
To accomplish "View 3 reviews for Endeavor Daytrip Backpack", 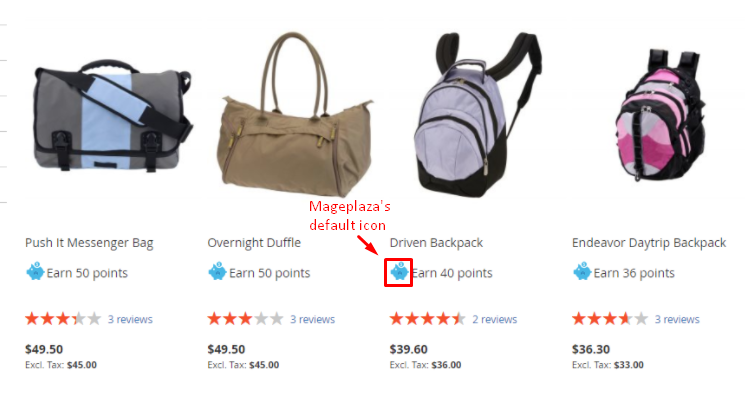I will [x=677, y=319].
